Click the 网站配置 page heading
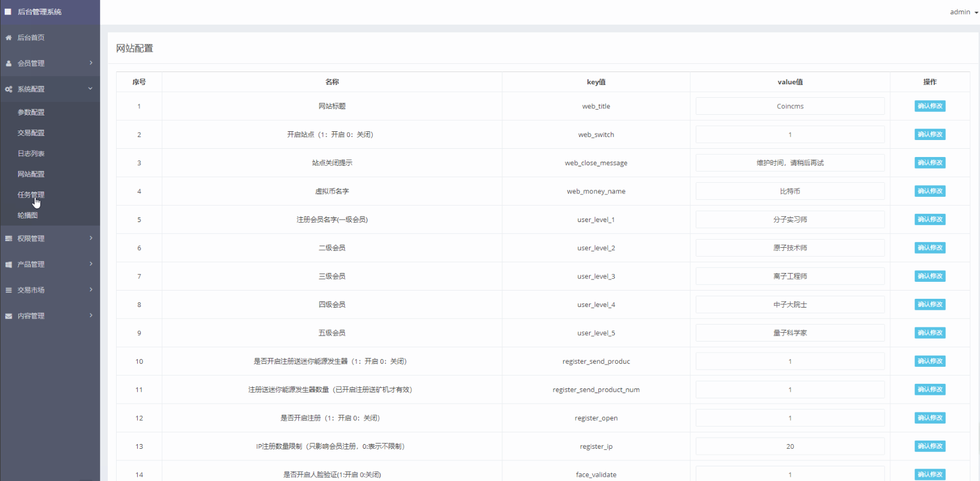This screenshot has height=481, width=980. coord(134,48)
